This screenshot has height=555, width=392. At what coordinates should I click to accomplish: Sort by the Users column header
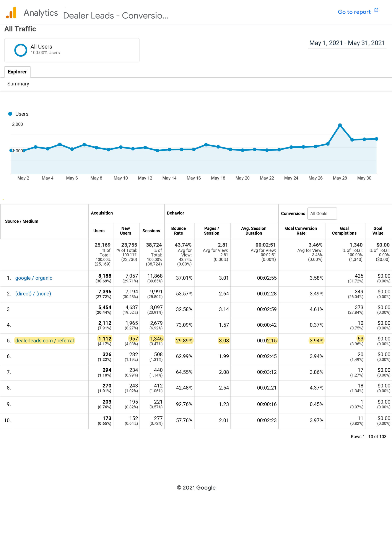(x=99, y=231)
